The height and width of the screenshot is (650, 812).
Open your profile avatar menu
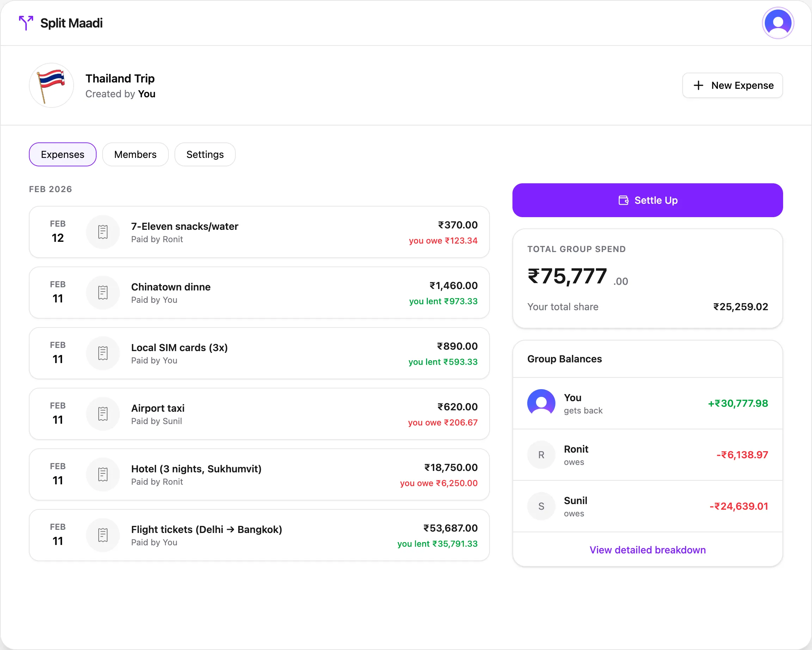coord(778,23)
